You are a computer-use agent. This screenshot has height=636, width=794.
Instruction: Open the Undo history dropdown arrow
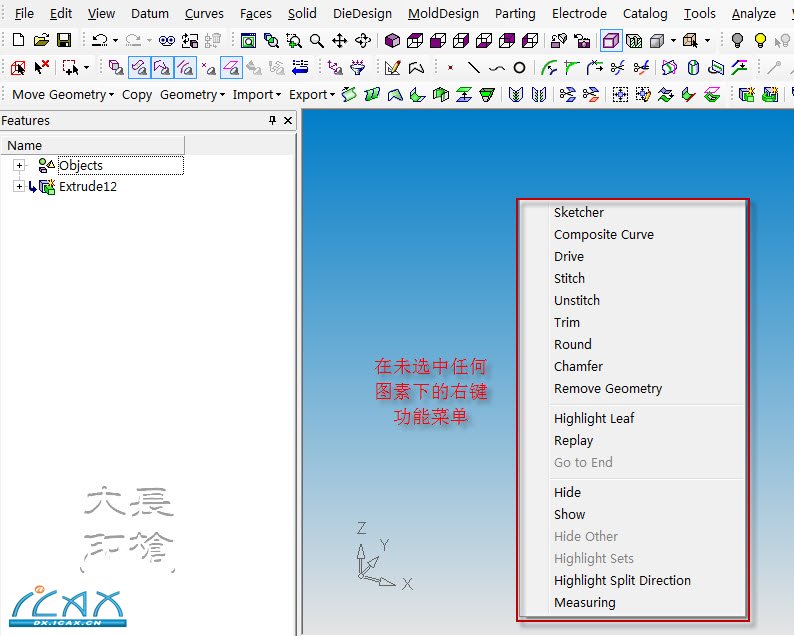(x=115, y=41)
